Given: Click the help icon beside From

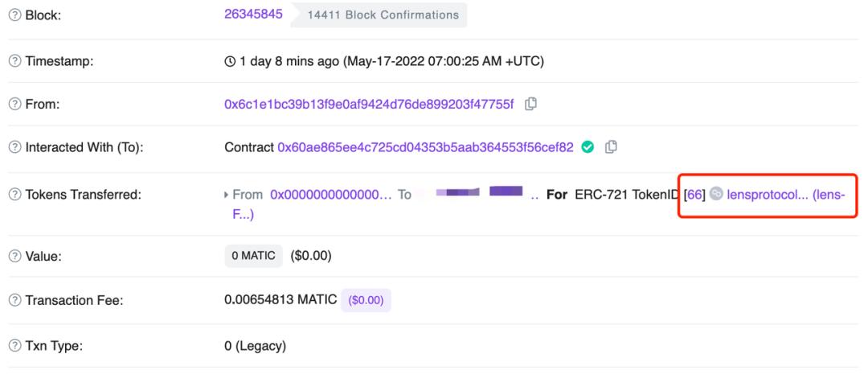Looking at the screenshot, I should click(15, 105).
